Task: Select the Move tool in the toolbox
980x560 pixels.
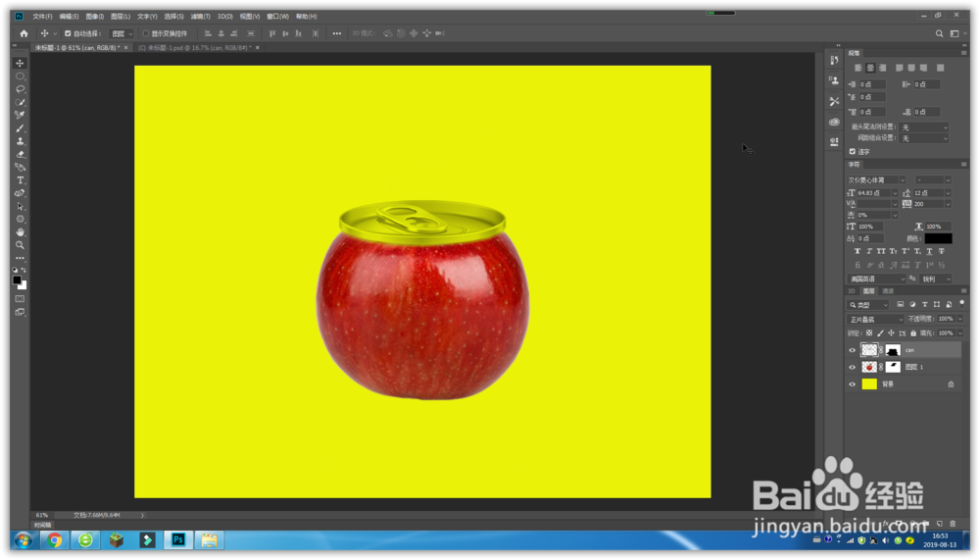Action: coord(20,63)
